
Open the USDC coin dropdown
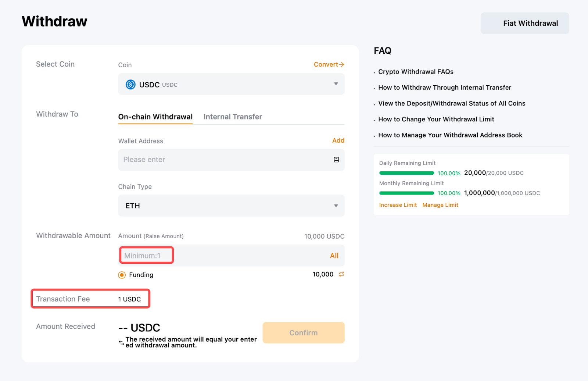point(231,84)
